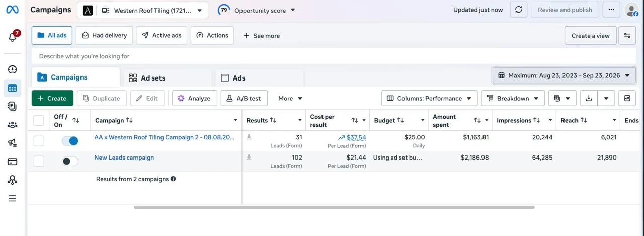This screenshot has height=236, width=644.
Task: Open Impressions column header dropdown arrow
Action: [x=550, y=120]
